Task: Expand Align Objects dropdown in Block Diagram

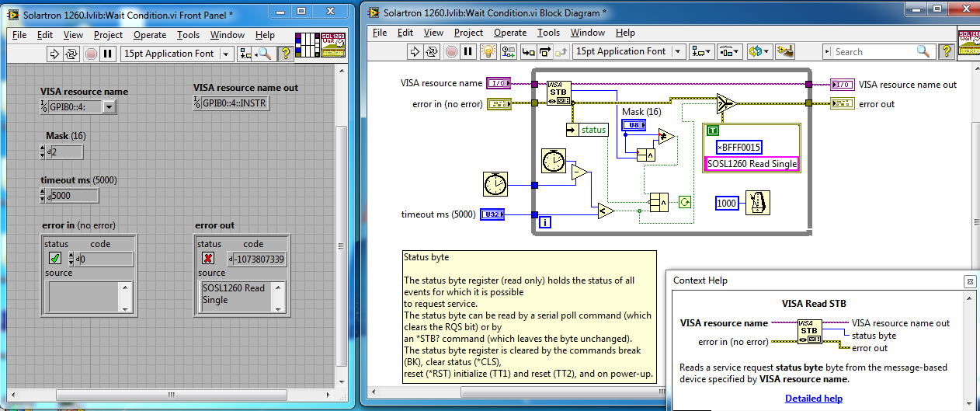Action: point(701,51)
